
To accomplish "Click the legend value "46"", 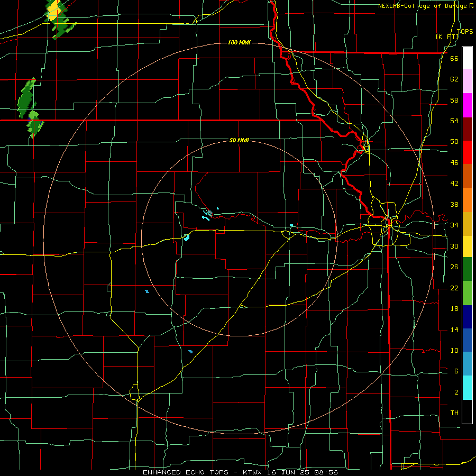I will click(454, 163).
